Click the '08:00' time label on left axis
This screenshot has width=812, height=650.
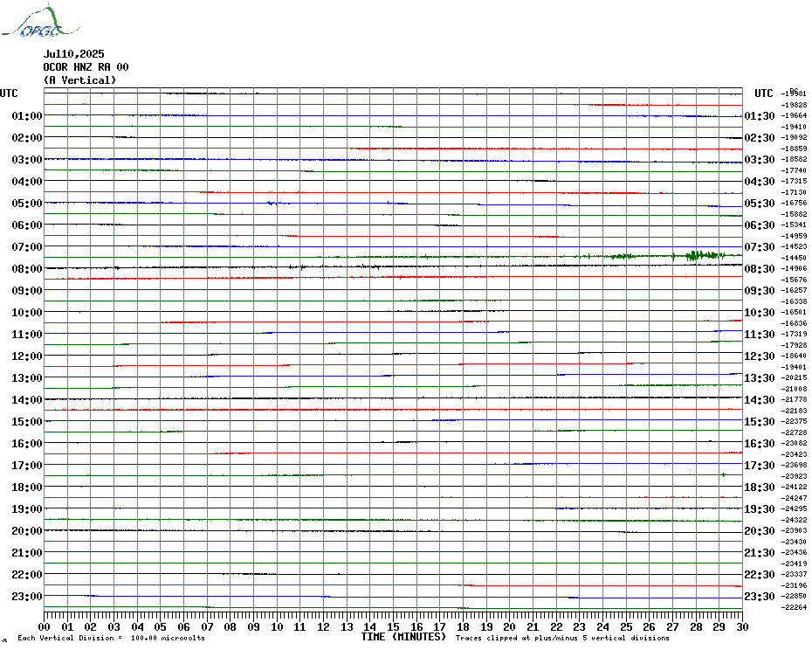(x=27, y=268)
